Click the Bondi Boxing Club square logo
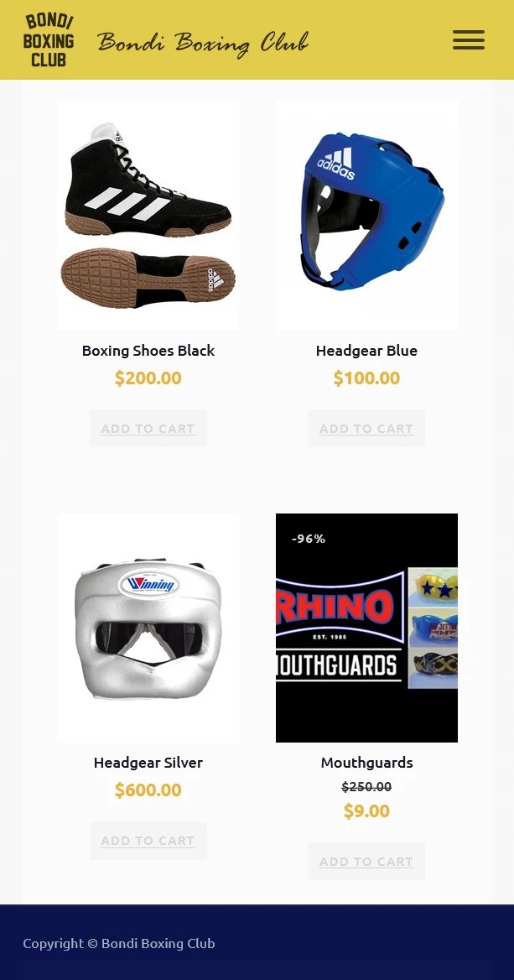Viewport: 514px width, 980px height. tap(49, 40)
